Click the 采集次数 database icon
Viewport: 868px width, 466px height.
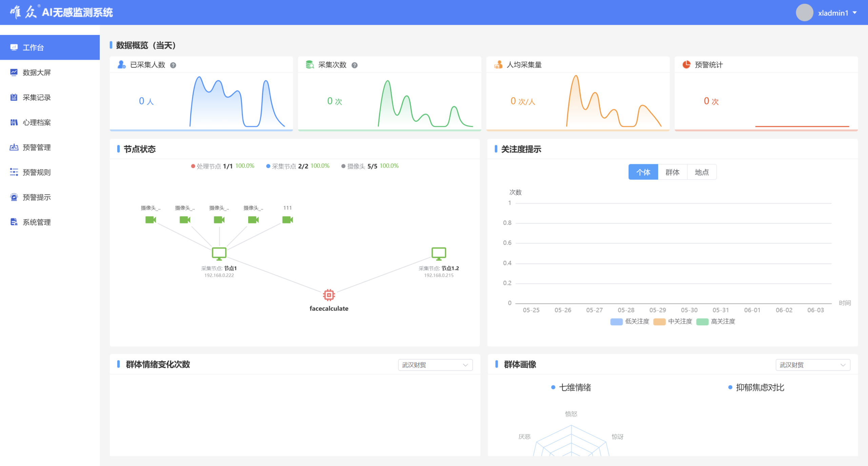(x=310, y=64)
